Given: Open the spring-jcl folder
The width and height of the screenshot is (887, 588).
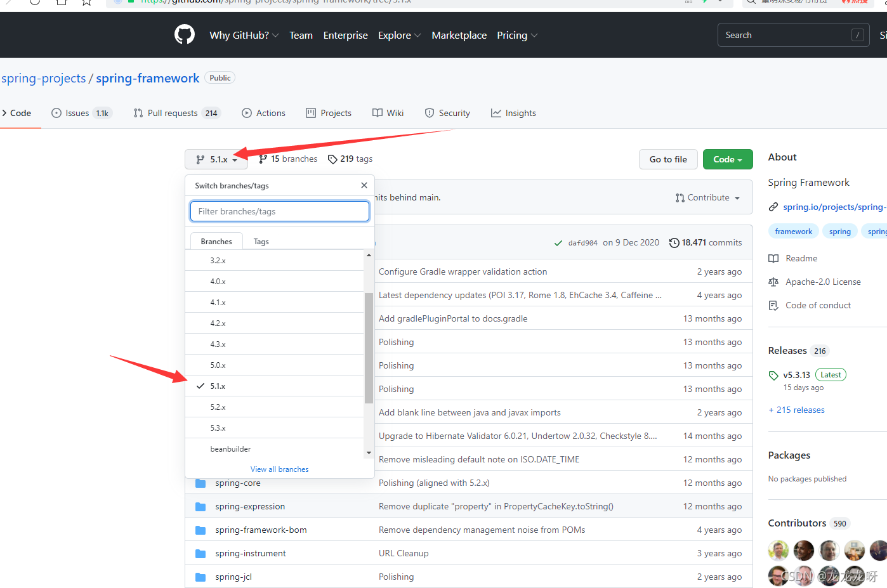Looking at the screenshot, I should point(233,577).
